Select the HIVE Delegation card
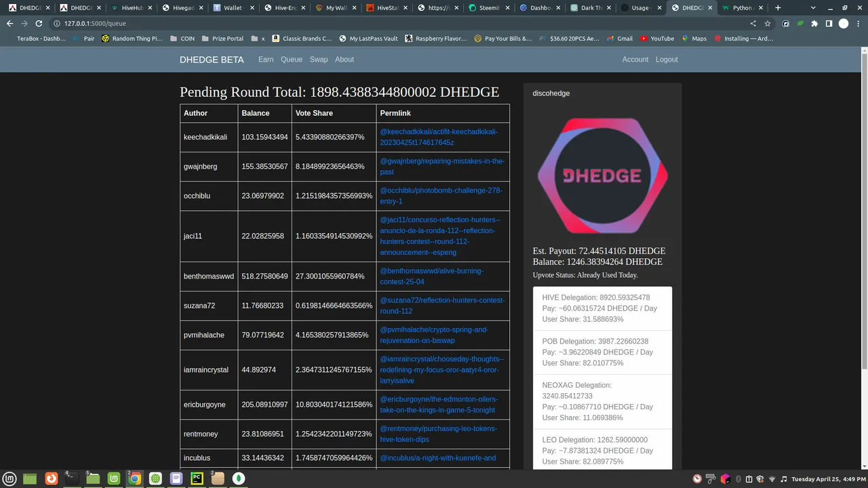This screenshot has width=868, height=488. 602,308
